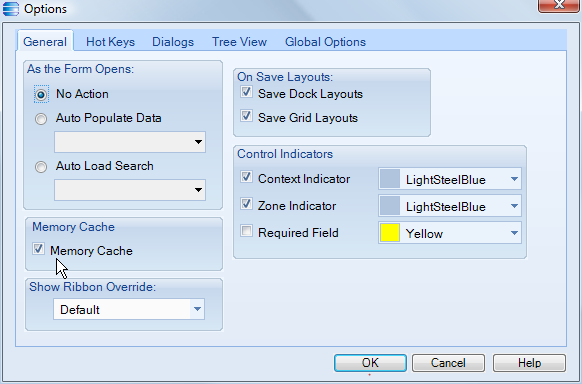Click the Cancel button
582x384 pixels.
click(448, 362)
